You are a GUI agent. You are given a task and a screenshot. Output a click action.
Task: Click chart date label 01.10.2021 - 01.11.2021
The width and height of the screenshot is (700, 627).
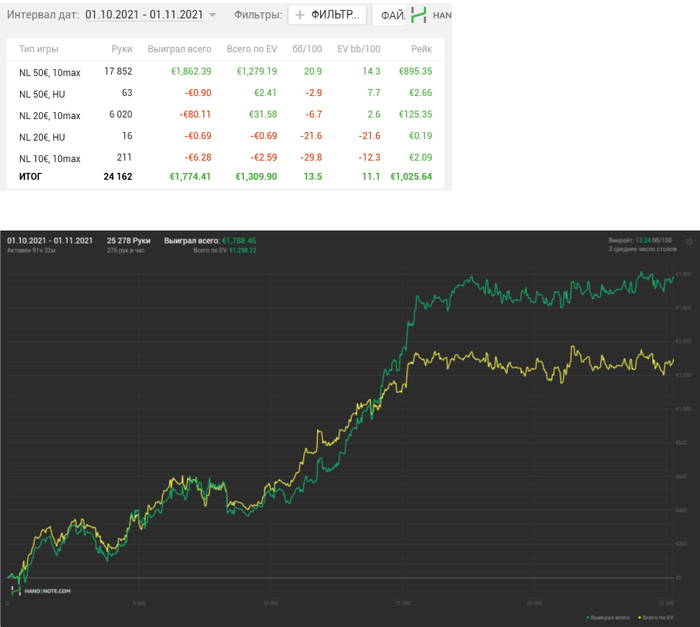pos(50,241)
